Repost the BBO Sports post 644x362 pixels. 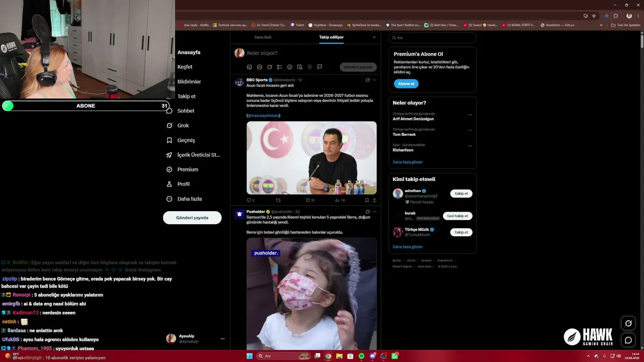tap(279, 200)
